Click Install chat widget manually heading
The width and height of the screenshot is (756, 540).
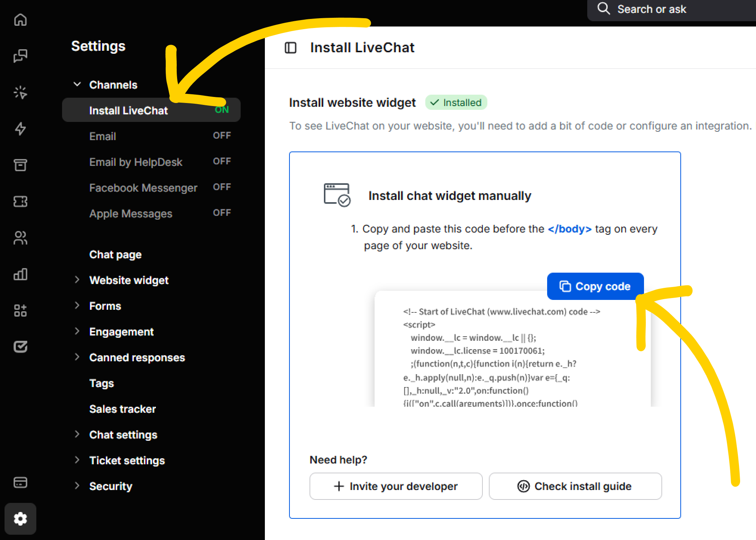450,196
